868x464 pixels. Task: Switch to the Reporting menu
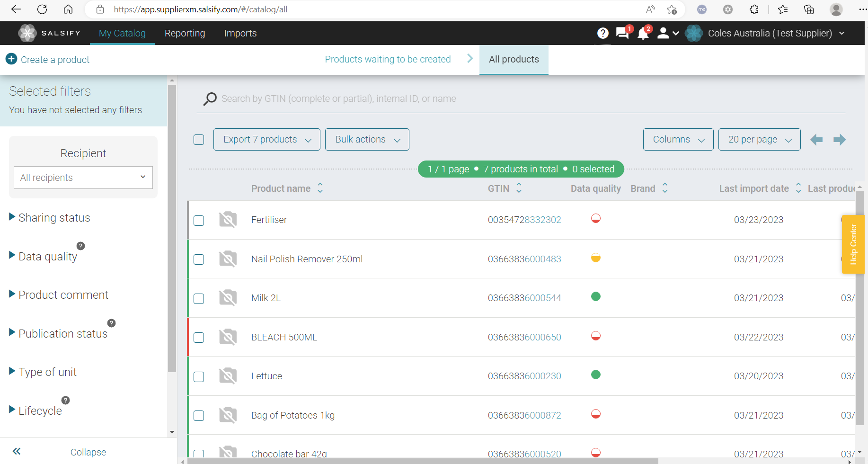click(185, 33)
